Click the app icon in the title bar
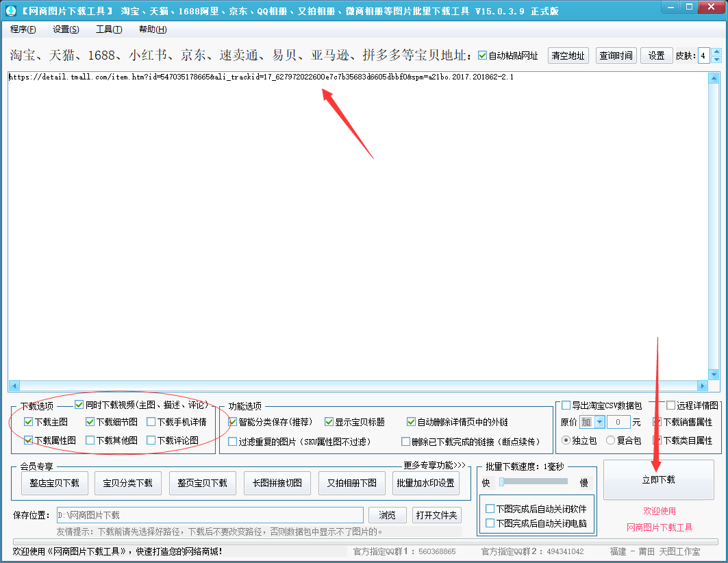Image resolution: width=728 pixels, height=563 pixels. [x=10, y=10]
